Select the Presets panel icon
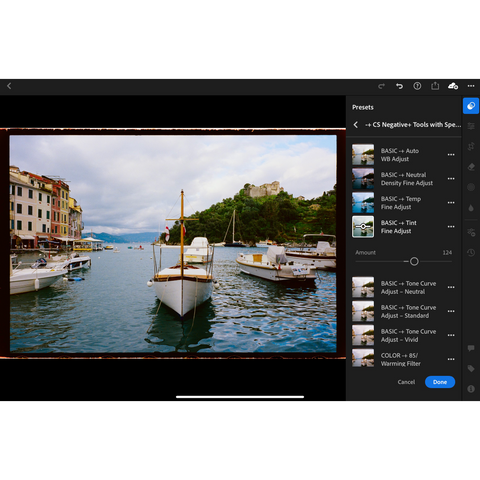Image resolution: width=480 pixels, height=480 pixels. [x=471, y=106]
